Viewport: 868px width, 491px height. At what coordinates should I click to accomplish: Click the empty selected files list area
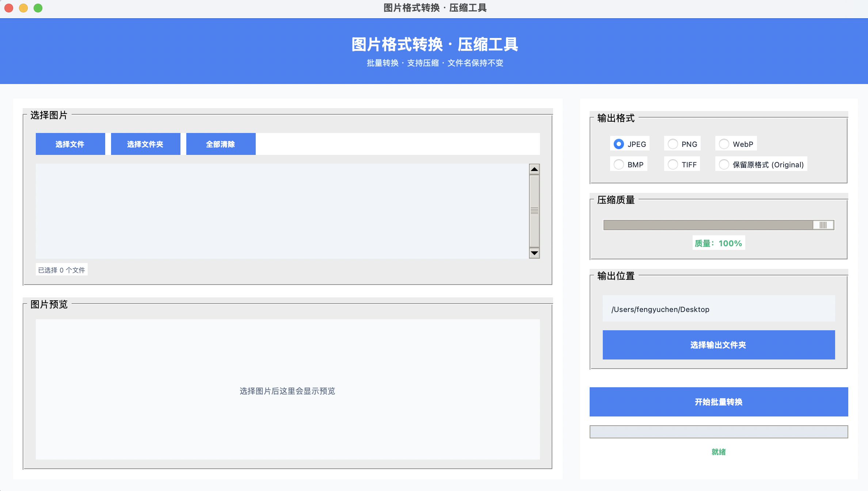click(x=282, y=211)
